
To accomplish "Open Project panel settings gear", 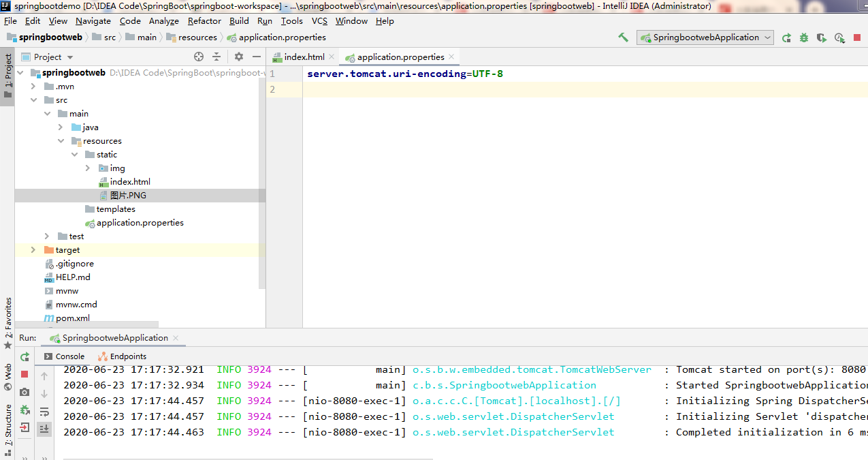I will click(239, 57).
